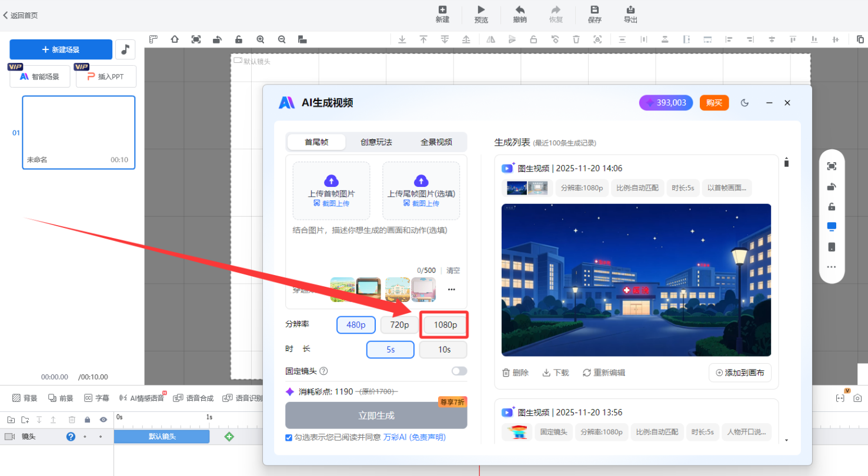Click the 保存 save icon

(595, 10)
